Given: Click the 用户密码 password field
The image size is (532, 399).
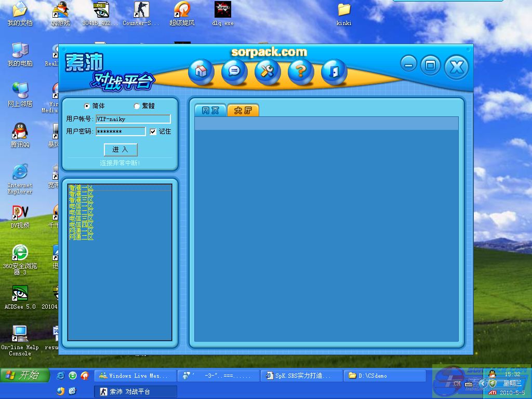Looking at the screenshot, I should click(x=121, y=132).
